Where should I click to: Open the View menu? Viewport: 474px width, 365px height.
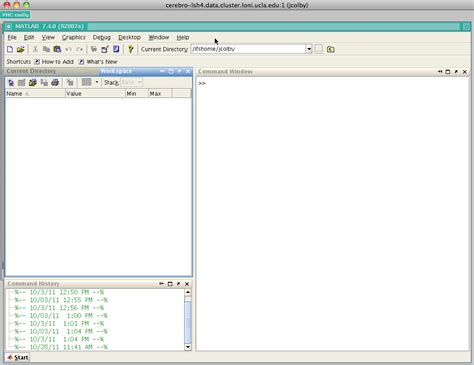pos(48,37)
